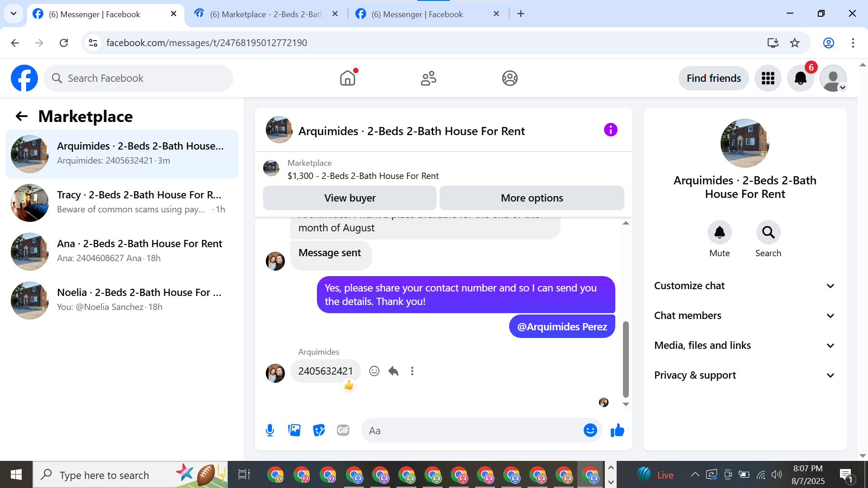Reply to the 2405632421 message
The width and height of the screenshot is (868, 488).
(x=393, y=371)
